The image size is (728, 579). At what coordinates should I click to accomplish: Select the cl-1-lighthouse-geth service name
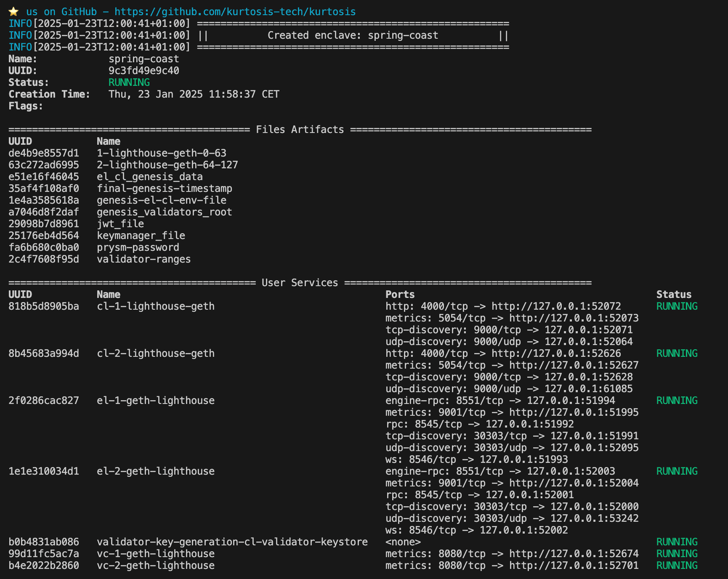[x=155, y=306]
